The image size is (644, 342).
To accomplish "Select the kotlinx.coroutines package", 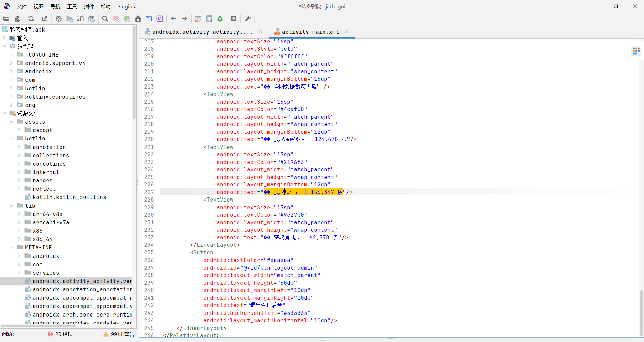I will pyautogui.click(x=55, y=97).
